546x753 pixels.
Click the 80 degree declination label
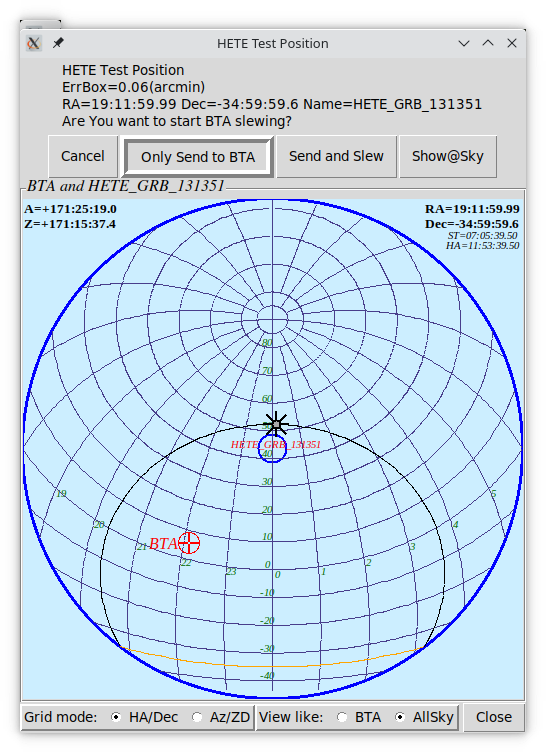[x=267, y=343]
